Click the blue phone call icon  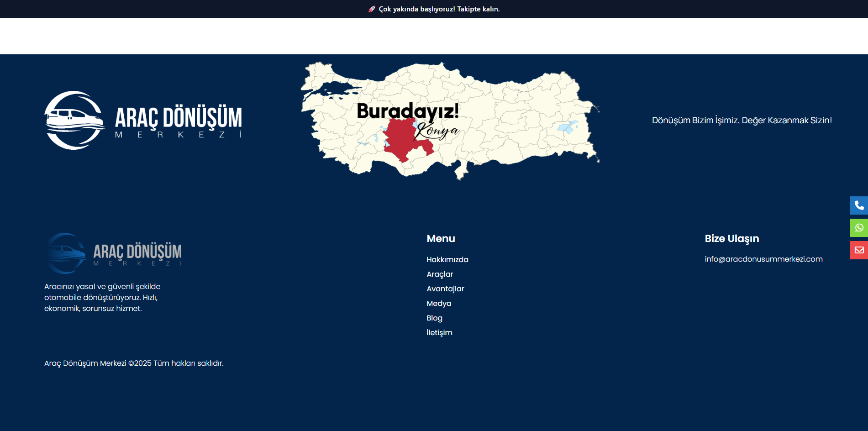[859, 205]
